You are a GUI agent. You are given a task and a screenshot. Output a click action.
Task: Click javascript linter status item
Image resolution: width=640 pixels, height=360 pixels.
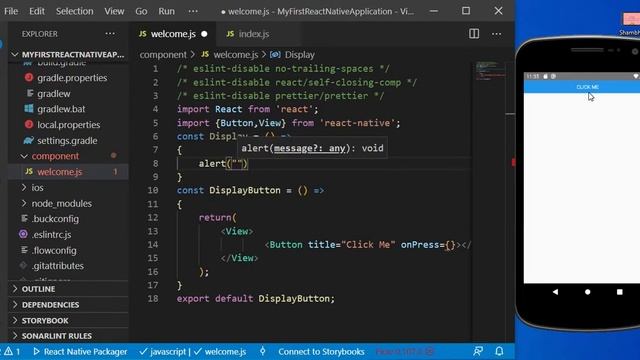(x=165, y=351)
